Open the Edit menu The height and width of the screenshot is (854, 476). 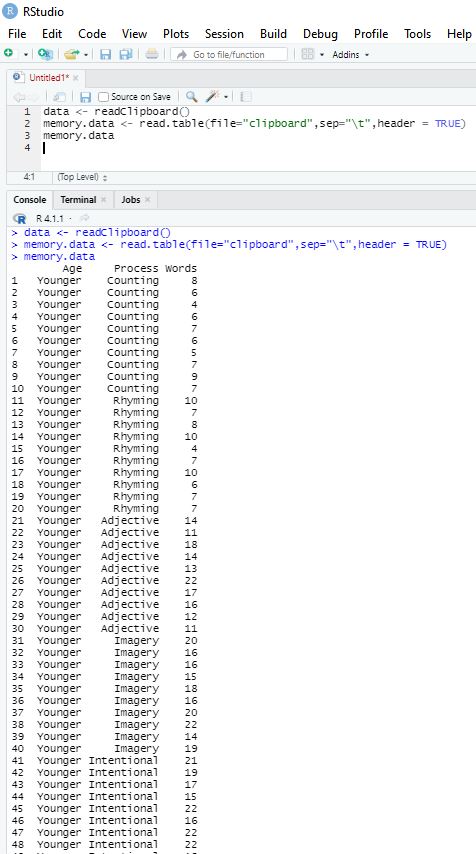click(x=52, y=34)
